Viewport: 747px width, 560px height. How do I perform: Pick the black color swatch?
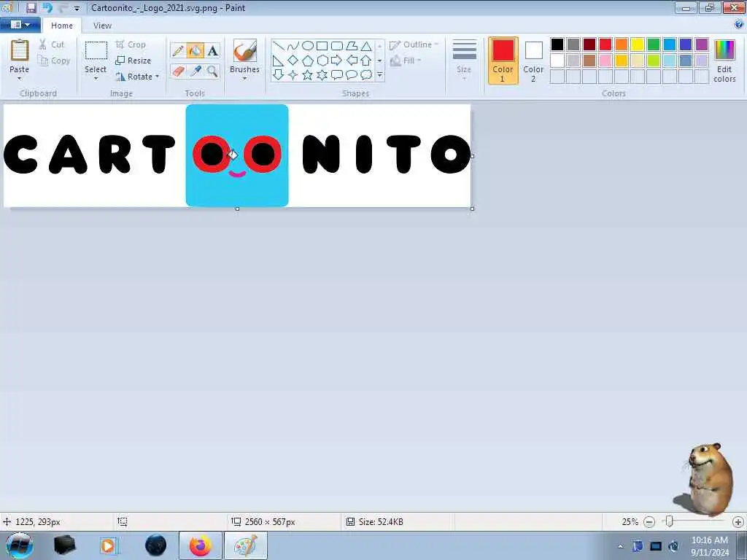pyautogui.click(x=557, y=44)
